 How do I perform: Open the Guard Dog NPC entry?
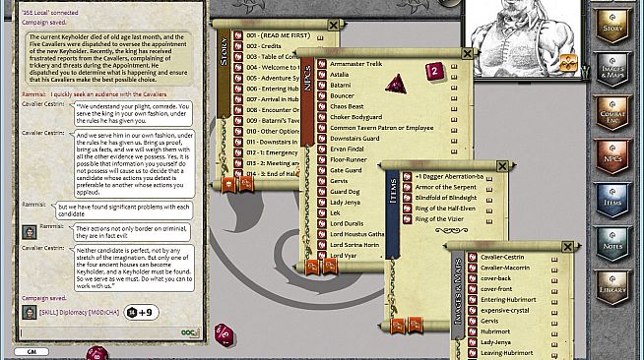click(x=345, y=192)
